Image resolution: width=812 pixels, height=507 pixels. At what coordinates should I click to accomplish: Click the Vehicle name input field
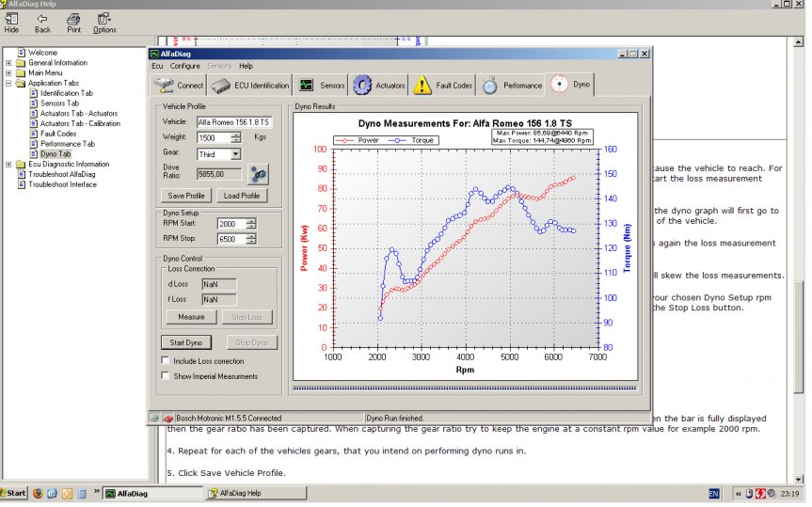[x=233, y=121]
